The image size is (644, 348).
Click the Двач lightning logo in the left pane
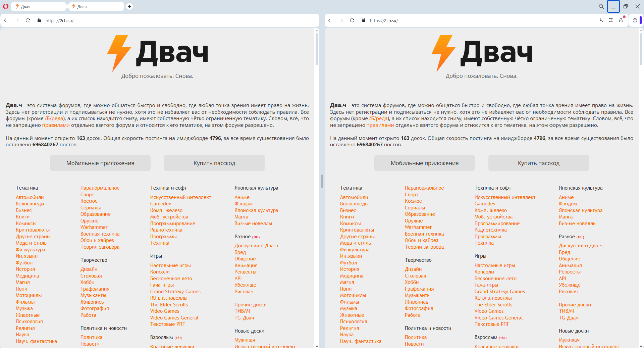point(157,53)
